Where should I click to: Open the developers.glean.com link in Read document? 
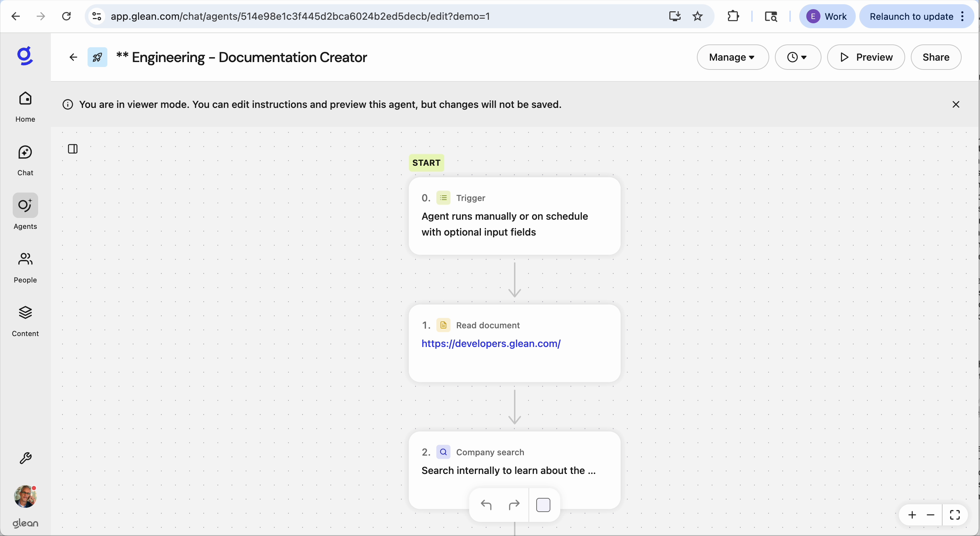tap(491, 343)
